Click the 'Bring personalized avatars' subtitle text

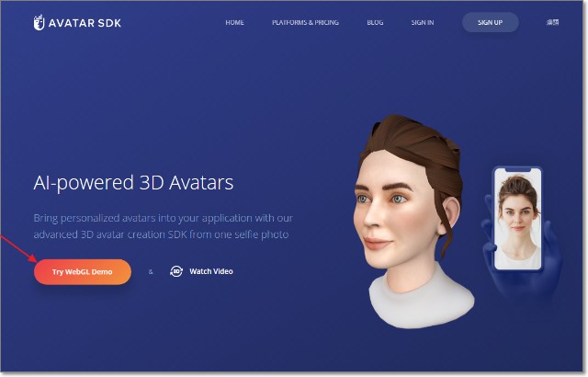tap(164, 218)
